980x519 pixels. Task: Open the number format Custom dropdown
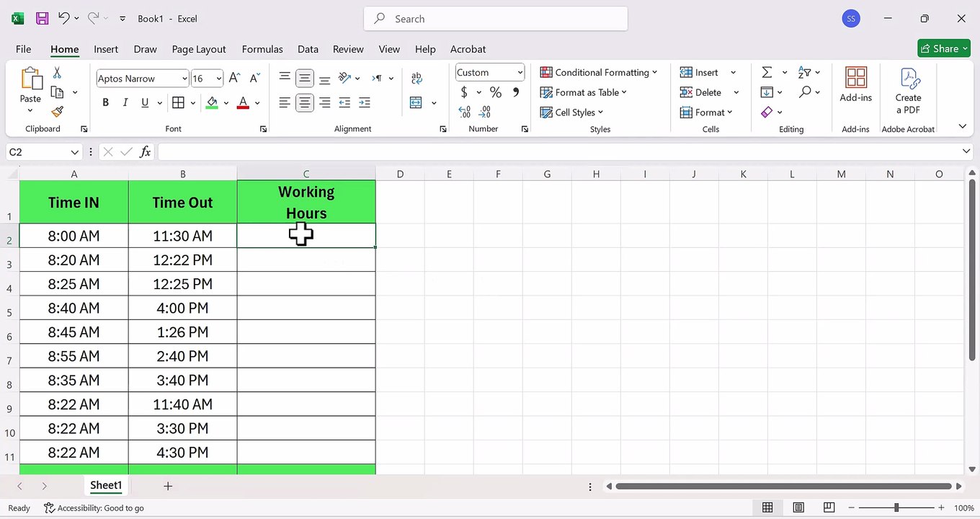point(520,72)
